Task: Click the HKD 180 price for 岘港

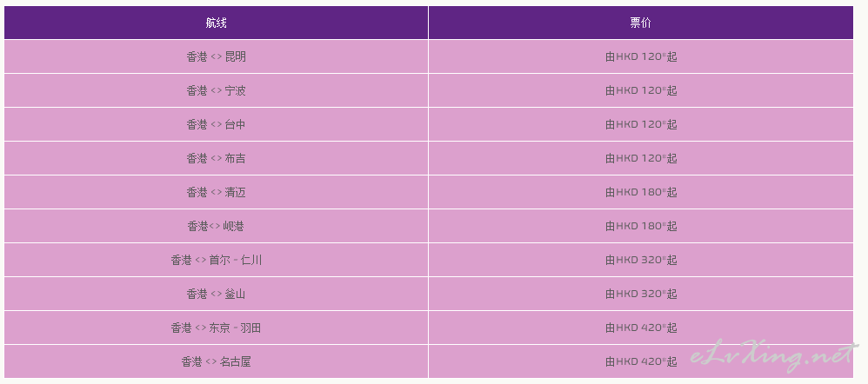Action: (x=640, y=226)
